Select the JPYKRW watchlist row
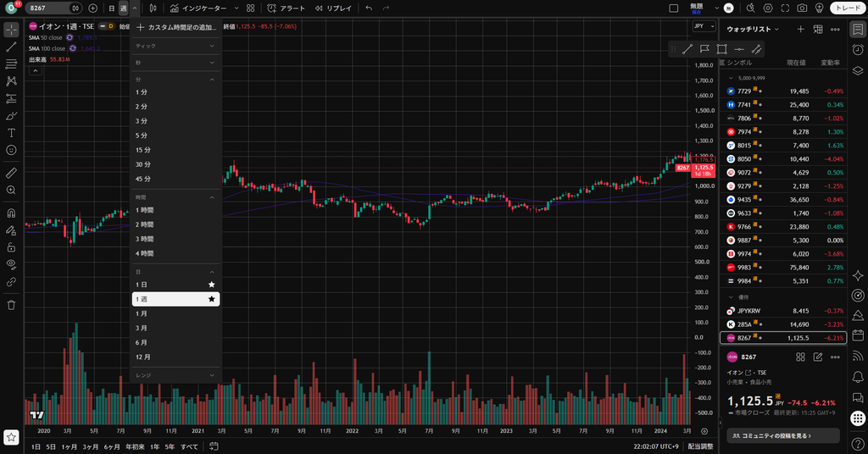Screen dimensions: 868x454 click(783, 311)
